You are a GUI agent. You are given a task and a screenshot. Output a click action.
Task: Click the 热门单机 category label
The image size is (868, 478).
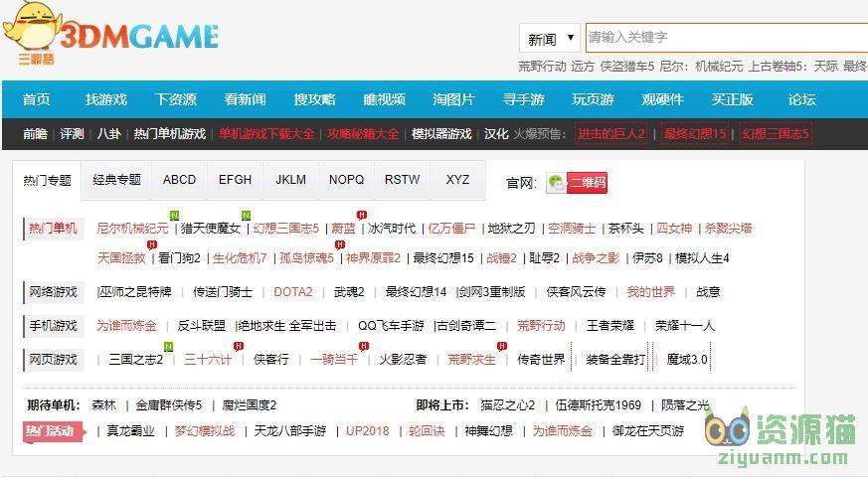point(53,229)
